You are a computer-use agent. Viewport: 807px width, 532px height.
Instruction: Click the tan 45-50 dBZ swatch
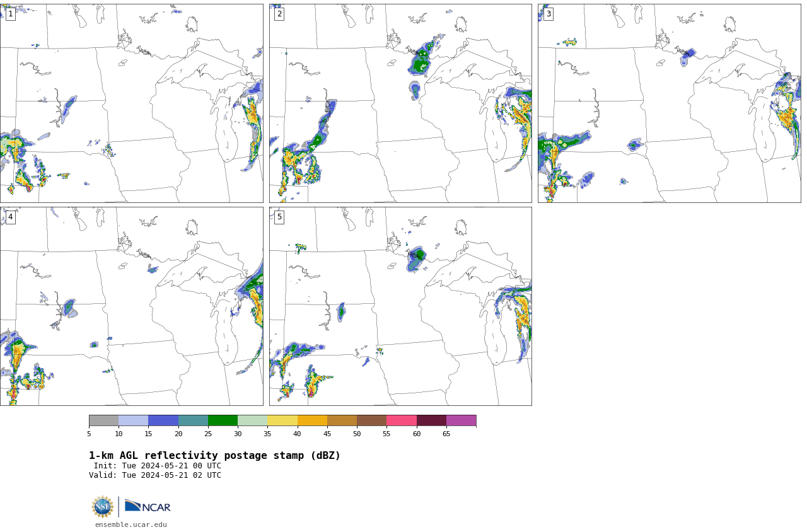pyautogui.click(x=342, y=420)
